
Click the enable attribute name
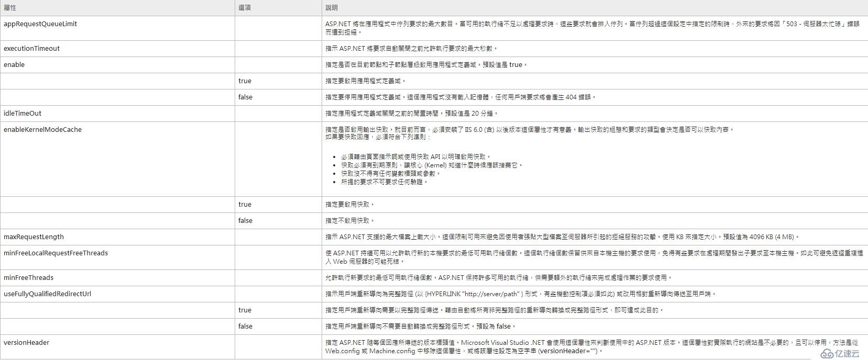pyautogui.click(x=14, y=65)
